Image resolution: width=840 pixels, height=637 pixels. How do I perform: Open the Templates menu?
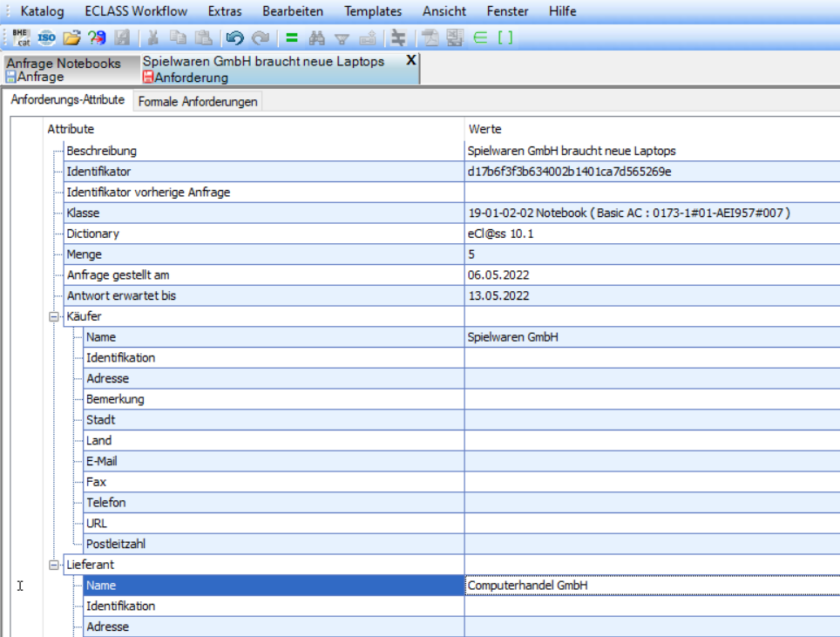pos(373,11)
